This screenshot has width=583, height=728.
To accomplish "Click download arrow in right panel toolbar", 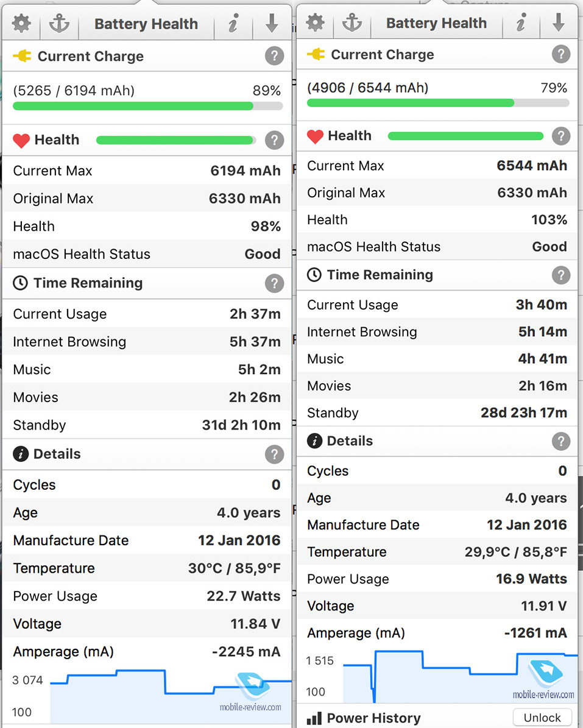I will tap(559, 23).
